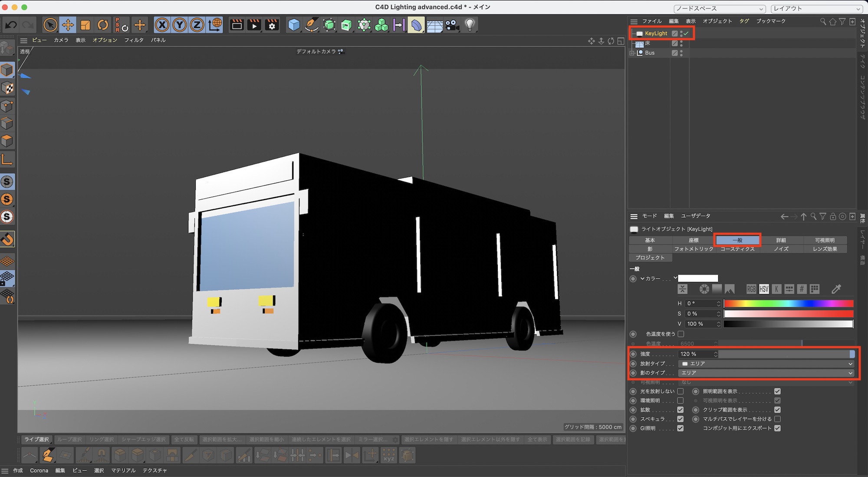This screenshot has height=477, width=868.
Task: Click the camera icon in the toolbar
Action: click(452, 25)
